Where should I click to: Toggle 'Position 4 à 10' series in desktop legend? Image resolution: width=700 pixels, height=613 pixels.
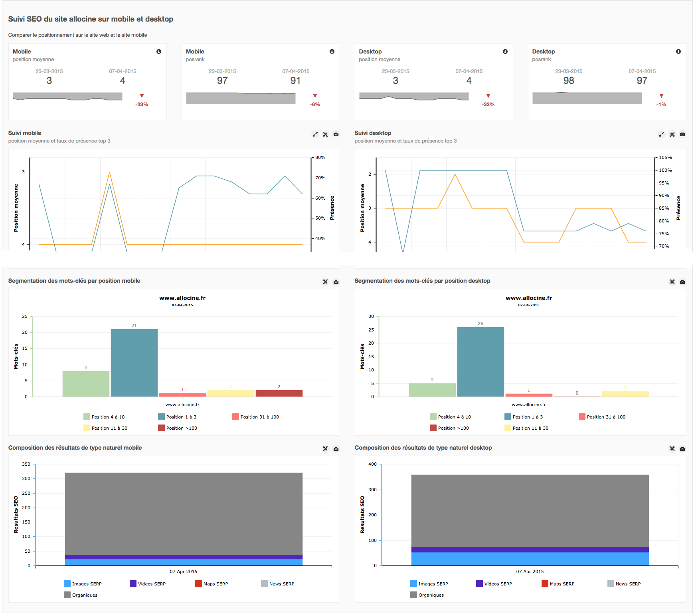point(451,417)
